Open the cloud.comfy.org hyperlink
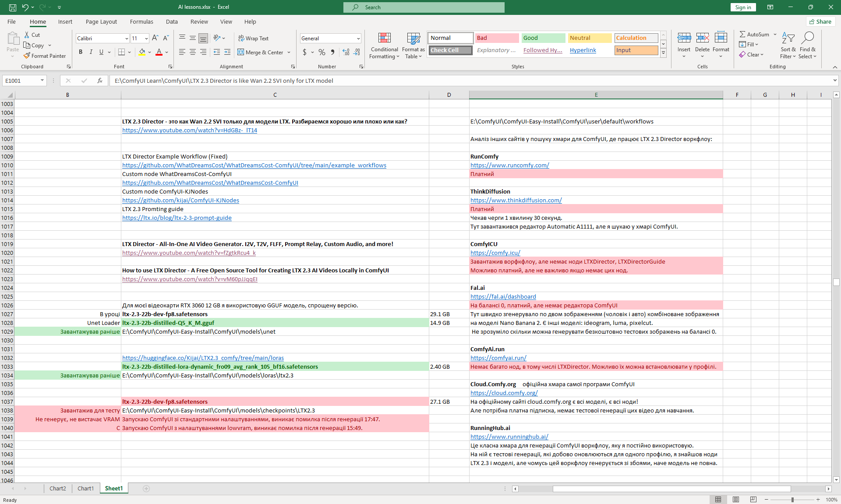Image resolution: width=841 pixels, height=504 pixels. [504, 393]
